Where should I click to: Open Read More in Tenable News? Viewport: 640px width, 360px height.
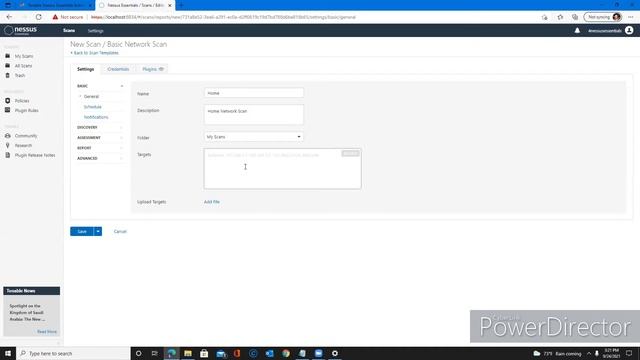(x=47, y=332)
